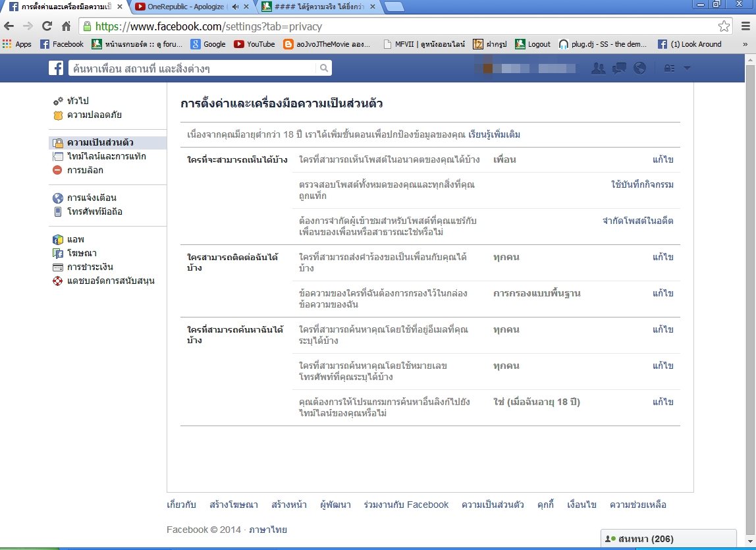This screenshot has height=550, width=756.
Task: Click เรียนรู้เพิ่มเติม learn more link
Action: [x=494, y=134]
